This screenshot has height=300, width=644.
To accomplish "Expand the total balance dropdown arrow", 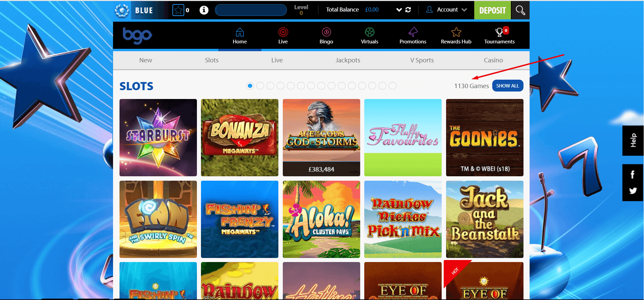I will pos(399,10).
